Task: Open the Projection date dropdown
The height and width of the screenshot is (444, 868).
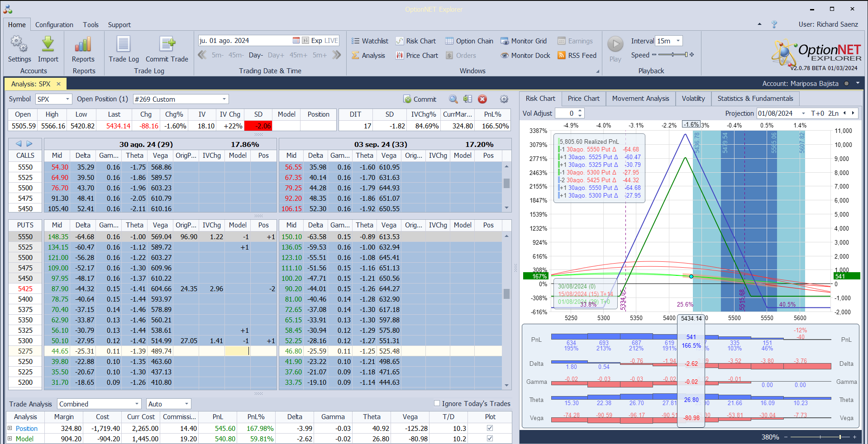Action: coord(803,113)
